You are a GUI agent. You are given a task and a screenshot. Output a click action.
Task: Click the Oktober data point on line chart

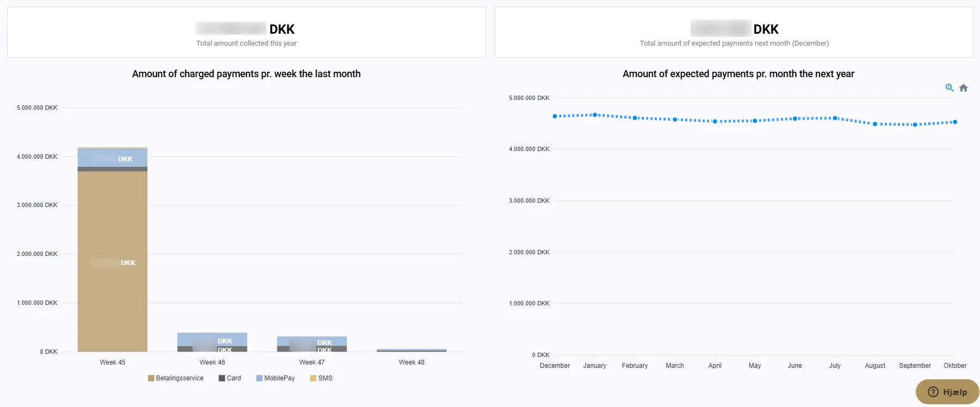(x=955, y=122)
